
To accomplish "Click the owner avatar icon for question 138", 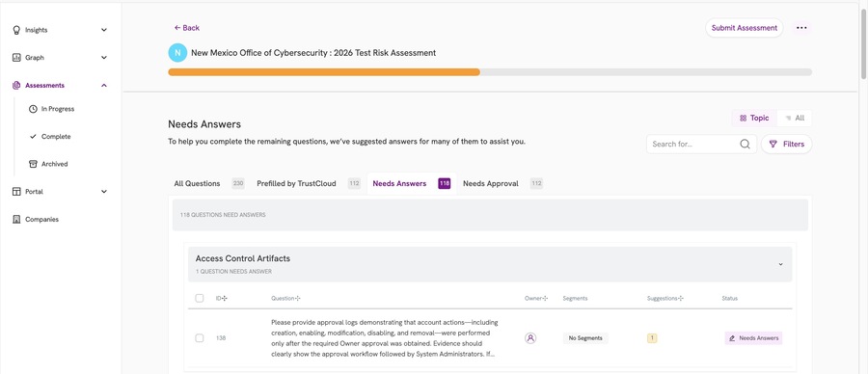I will pos(530,338).
